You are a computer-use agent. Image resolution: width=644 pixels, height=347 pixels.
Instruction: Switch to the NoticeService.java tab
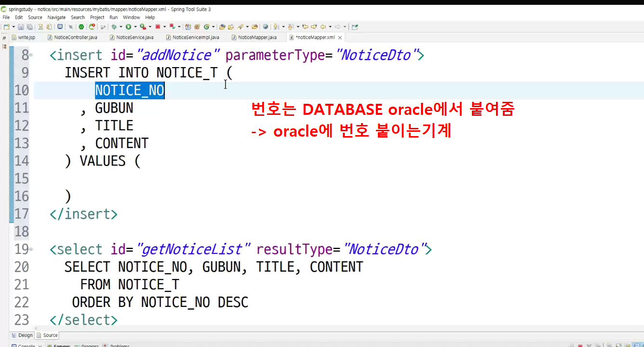click(x=132, y=37)
